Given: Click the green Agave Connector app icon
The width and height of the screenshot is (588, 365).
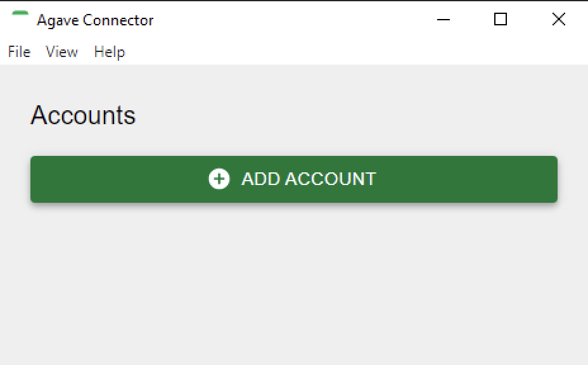Looking at the screenshot, I should [x=20, y=13].
